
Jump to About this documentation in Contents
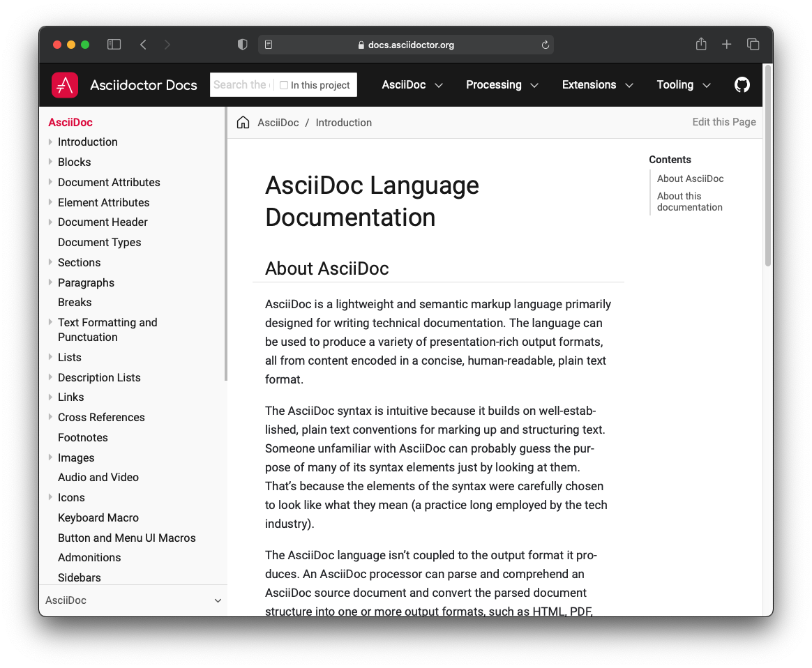click(x=690, y=202)
